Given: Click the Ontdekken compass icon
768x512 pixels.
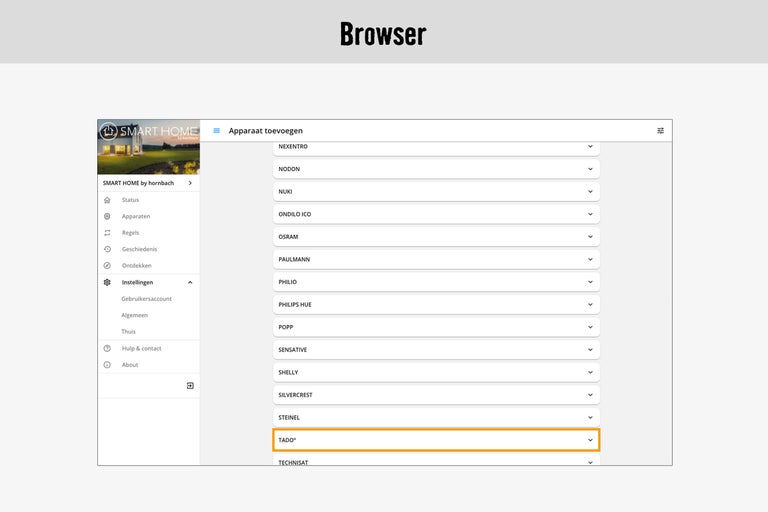Looking at the screenshot, I should tap(107, 266).
